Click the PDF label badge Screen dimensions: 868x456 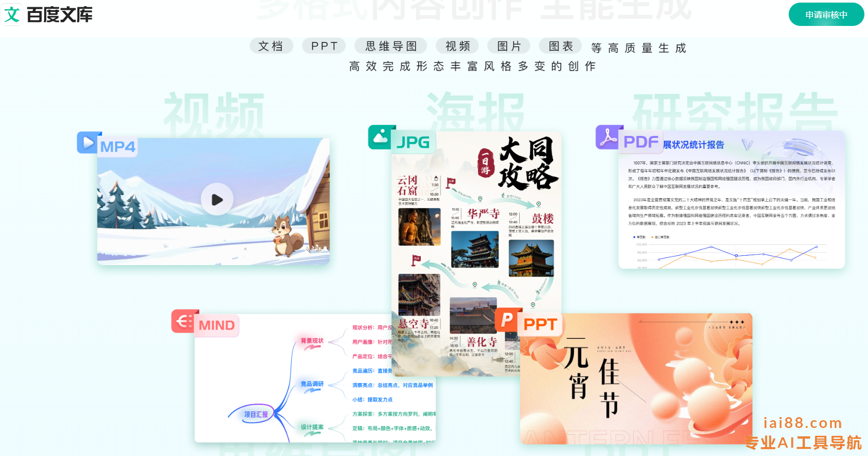tap(641, 142)
